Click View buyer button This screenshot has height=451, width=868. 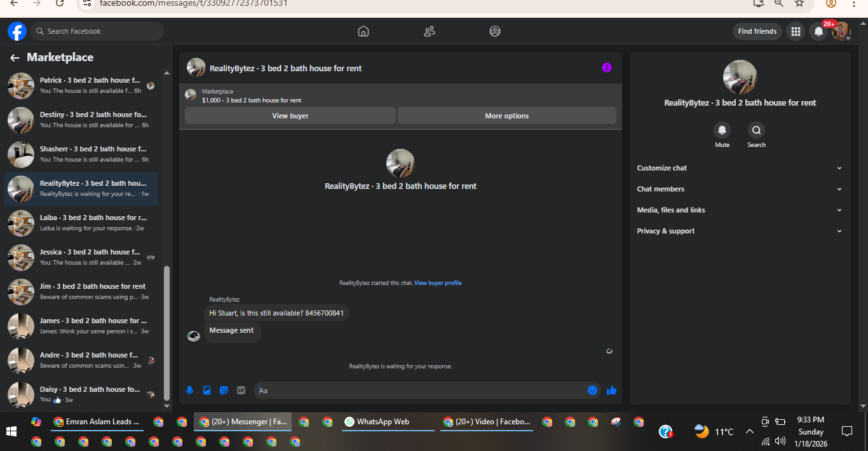[x=290, y=116]
